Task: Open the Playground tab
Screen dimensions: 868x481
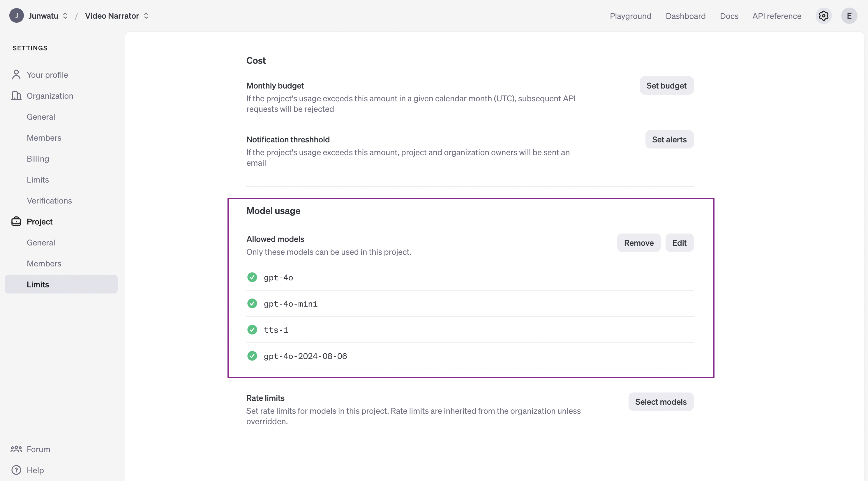Action: coord(630,16)
